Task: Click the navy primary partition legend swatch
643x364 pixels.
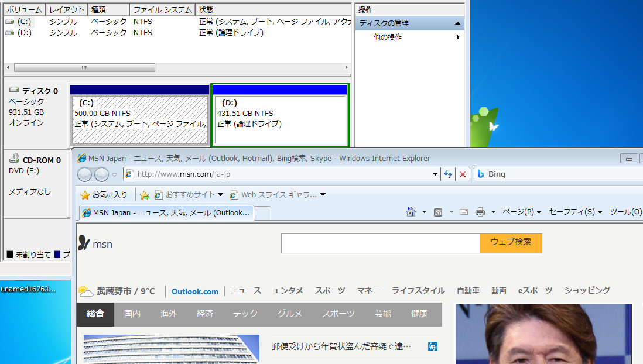Action: pos(57,255)
